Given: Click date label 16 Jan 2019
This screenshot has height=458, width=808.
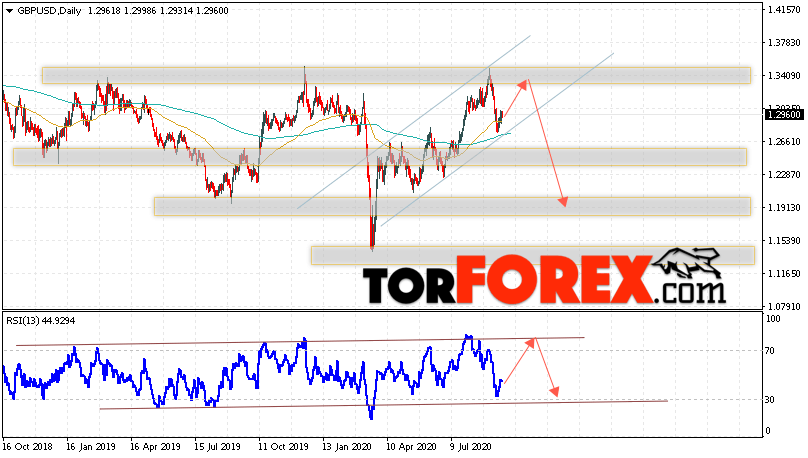Looking at the screenshot, I should click(x=91, y=446).
